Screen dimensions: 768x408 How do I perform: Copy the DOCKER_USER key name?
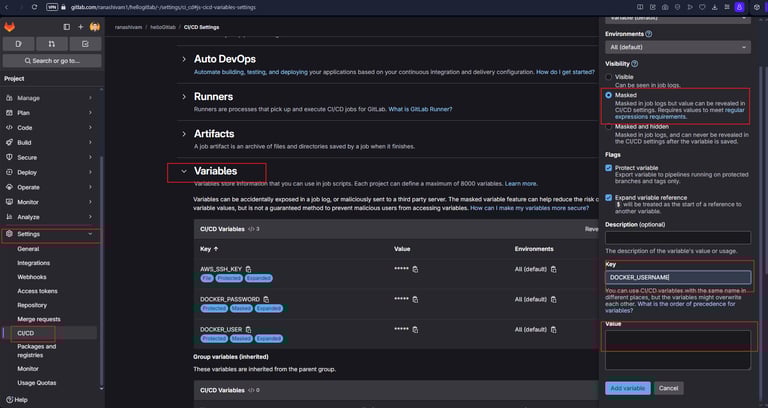click(248, 330)
